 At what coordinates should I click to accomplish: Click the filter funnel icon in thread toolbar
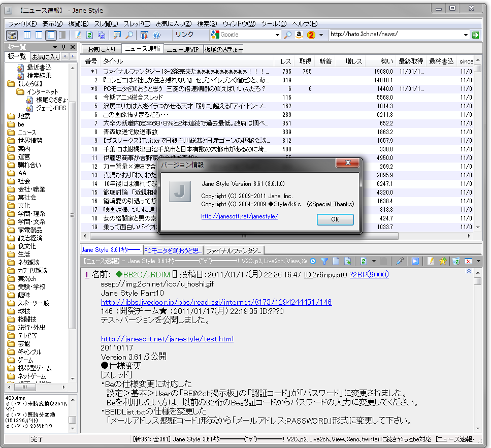[325, 261]
